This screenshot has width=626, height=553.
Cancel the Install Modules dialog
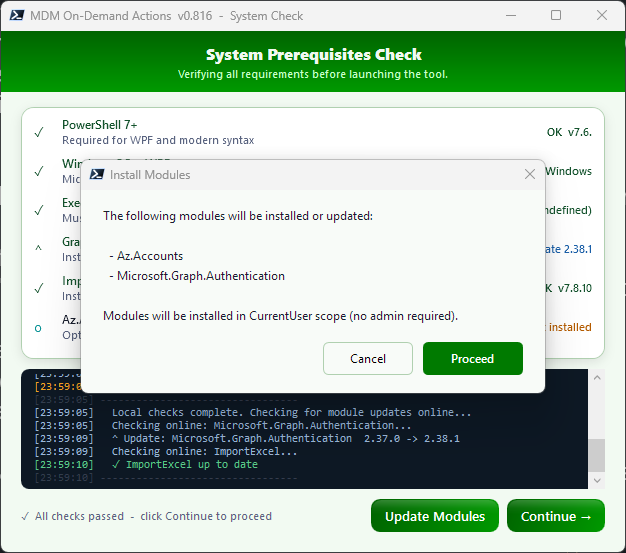click(368, 359)
